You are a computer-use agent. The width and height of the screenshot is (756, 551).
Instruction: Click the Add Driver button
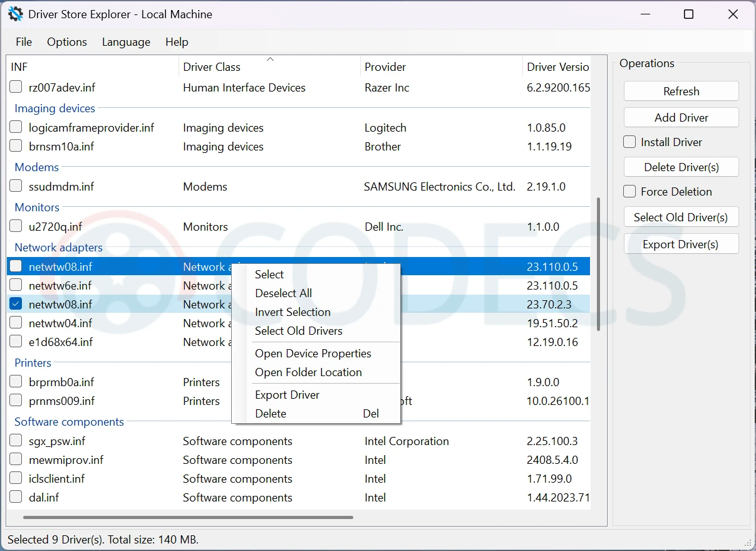pos(681,118)
